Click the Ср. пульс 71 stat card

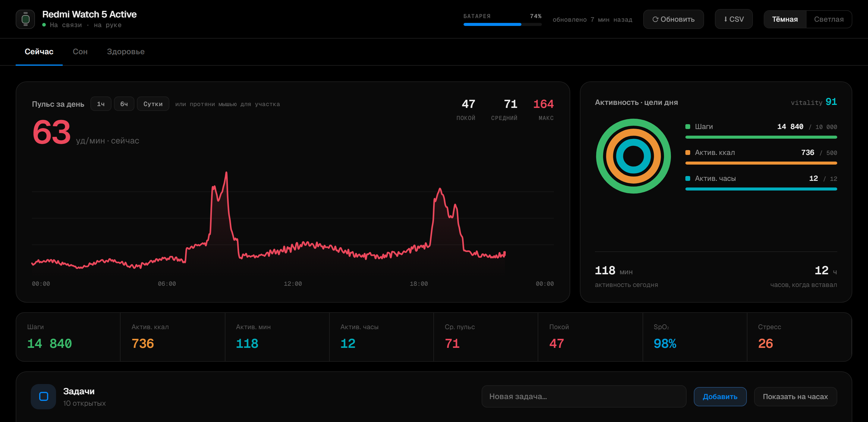coord(486,337)
